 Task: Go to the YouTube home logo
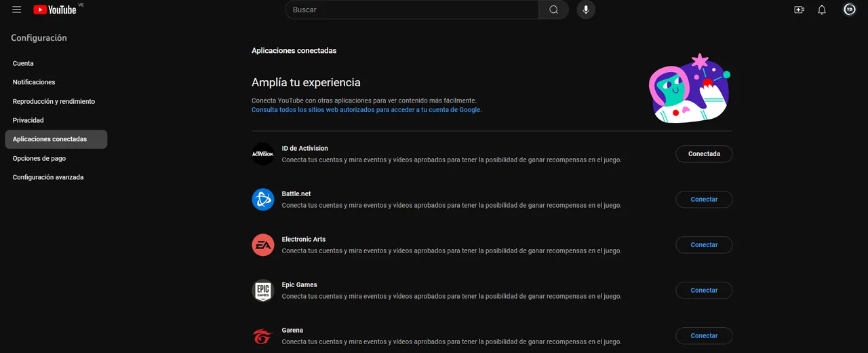point(55,10)
